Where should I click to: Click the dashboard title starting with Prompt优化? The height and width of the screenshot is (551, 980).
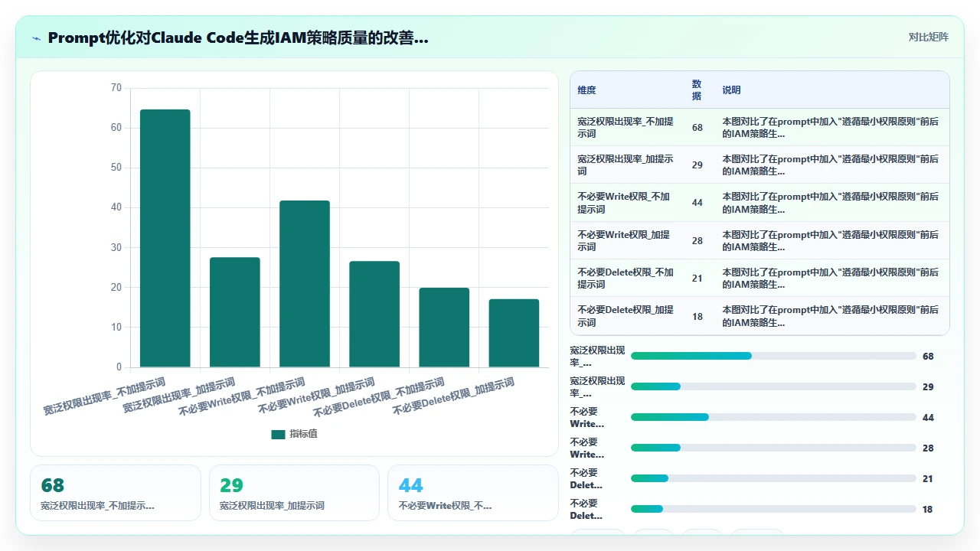[238, 37]
